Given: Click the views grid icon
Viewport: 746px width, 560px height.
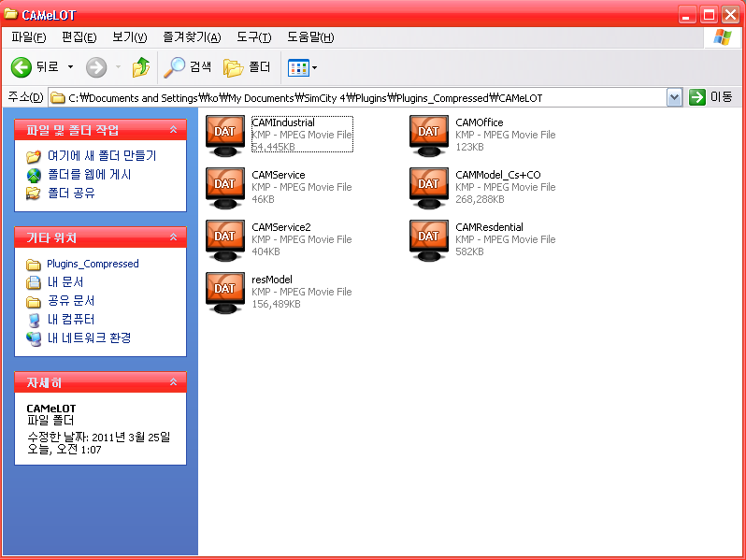Looking at the screenshot, I should click(298, 68).
